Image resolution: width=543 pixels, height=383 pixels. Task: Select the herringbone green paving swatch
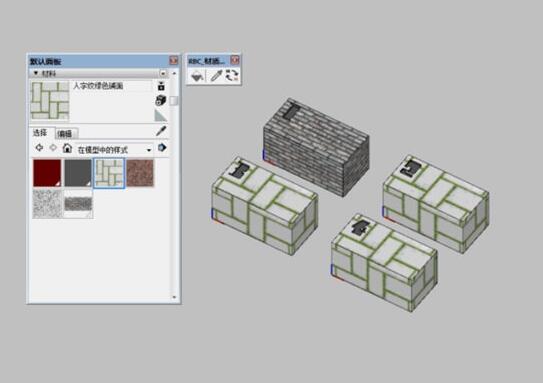point(109,173)
